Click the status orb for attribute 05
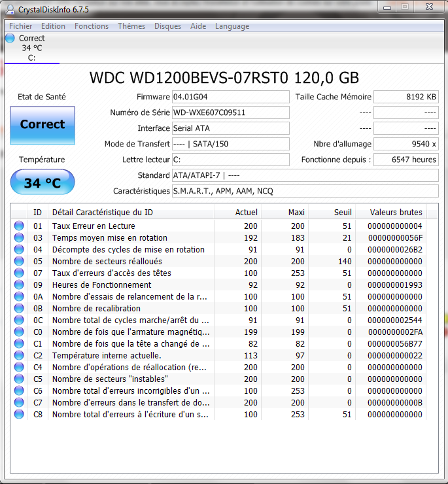Image resolution: width=448 pixels, height=484 pixels. pyautogui.click(x=19, y=261)
